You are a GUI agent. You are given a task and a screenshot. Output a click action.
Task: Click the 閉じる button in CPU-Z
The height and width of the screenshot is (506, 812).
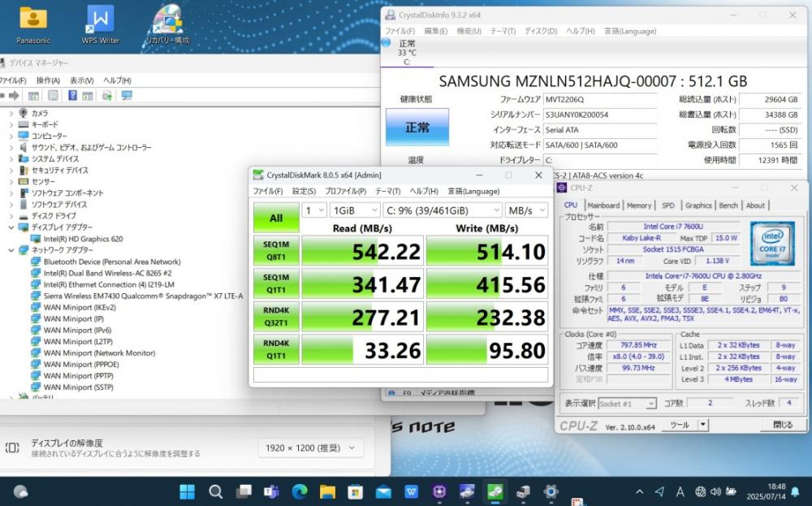(x=783, y=425)
